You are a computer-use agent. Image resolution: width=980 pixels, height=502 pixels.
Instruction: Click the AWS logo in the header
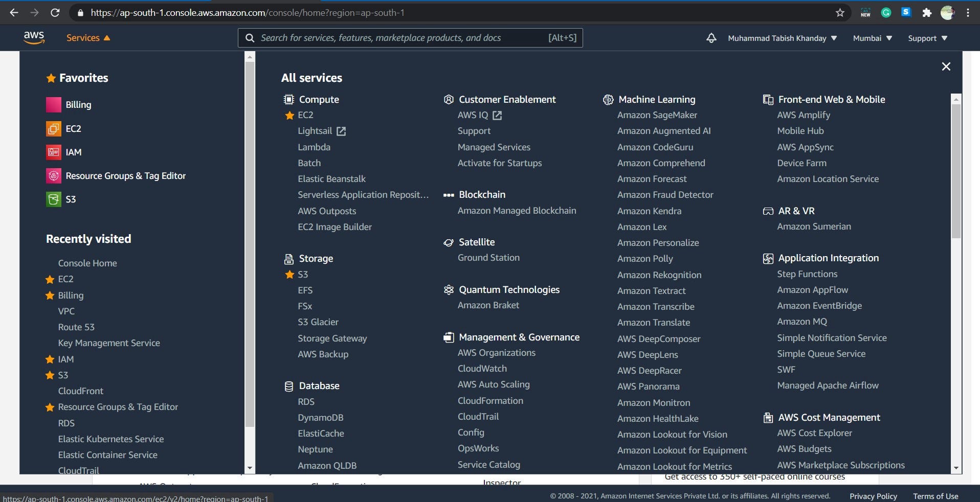click(34, 38)
